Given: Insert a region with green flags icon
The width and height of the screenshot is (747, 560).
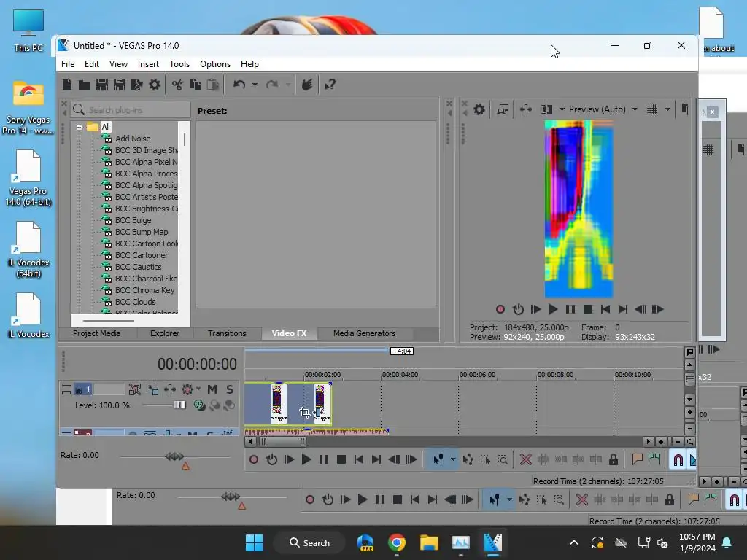Looking at the screenshot, I should [654, 459].
